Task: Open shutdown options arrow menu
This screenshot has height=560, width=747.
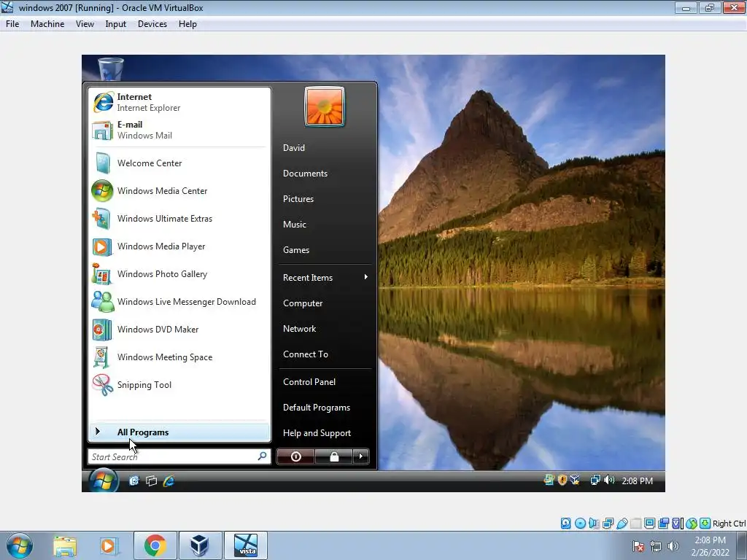Action: [x=360, y=456]
